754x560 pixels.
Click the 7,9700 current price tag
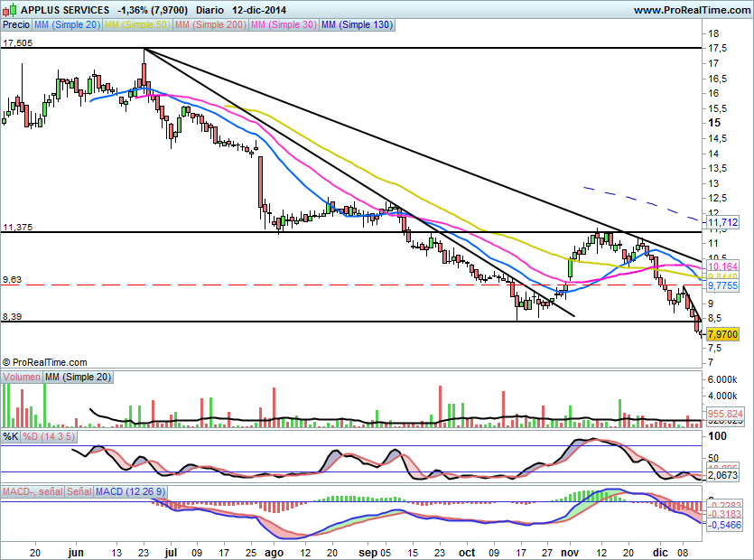(x=723, y=334)
